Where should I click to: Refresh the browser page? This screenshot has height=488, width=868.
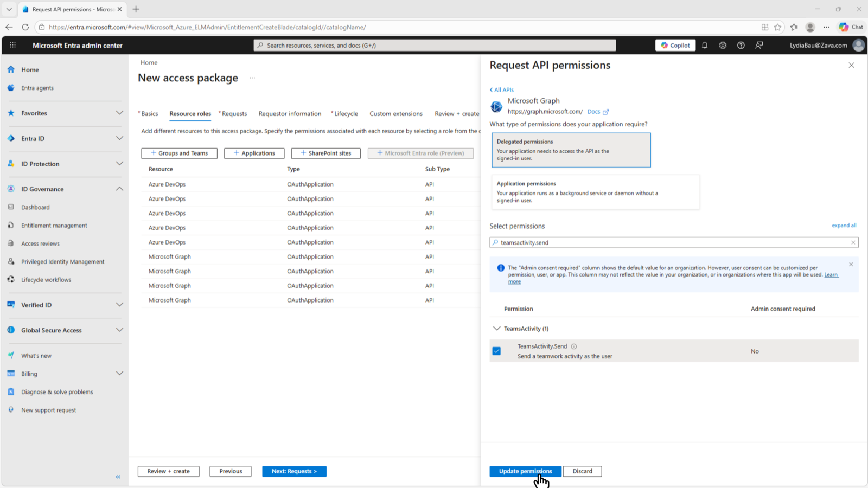pyautogui.click(x=25, y=27)
